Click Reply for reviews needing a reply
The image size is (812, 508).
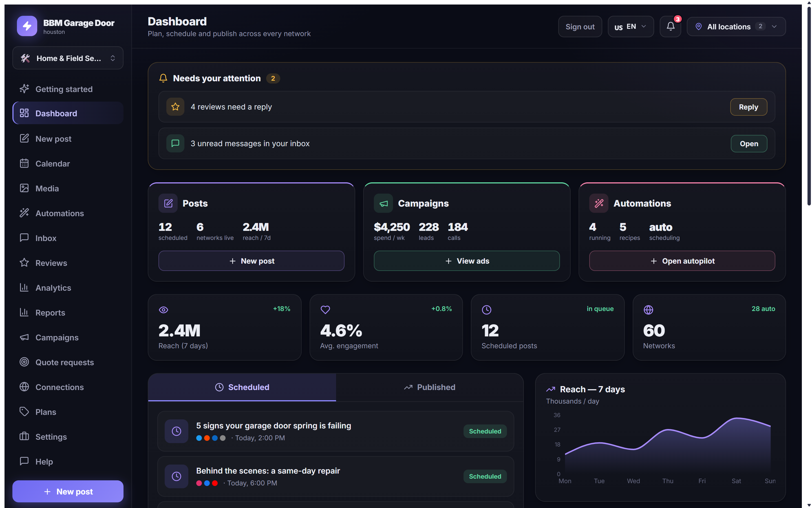(748, 107)
